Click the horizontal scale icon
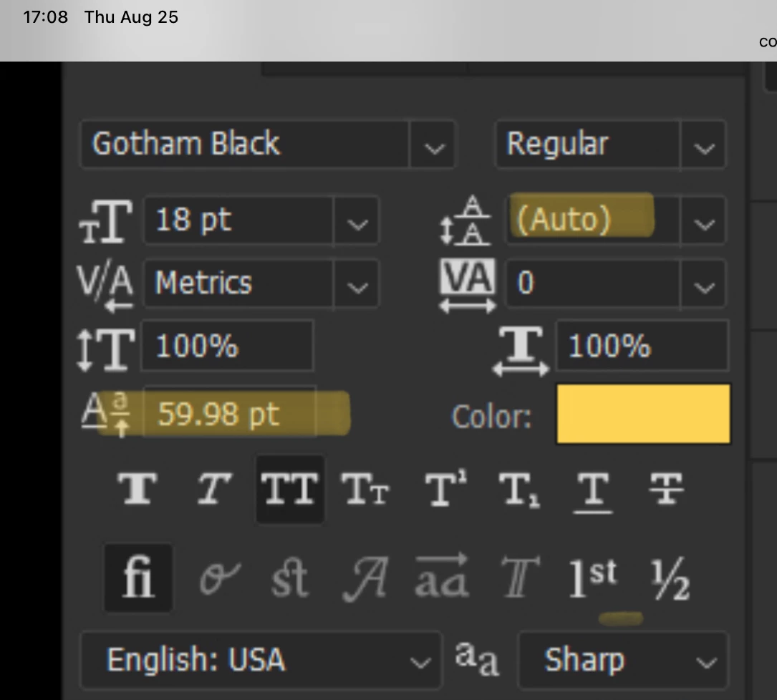 point(521,351)
